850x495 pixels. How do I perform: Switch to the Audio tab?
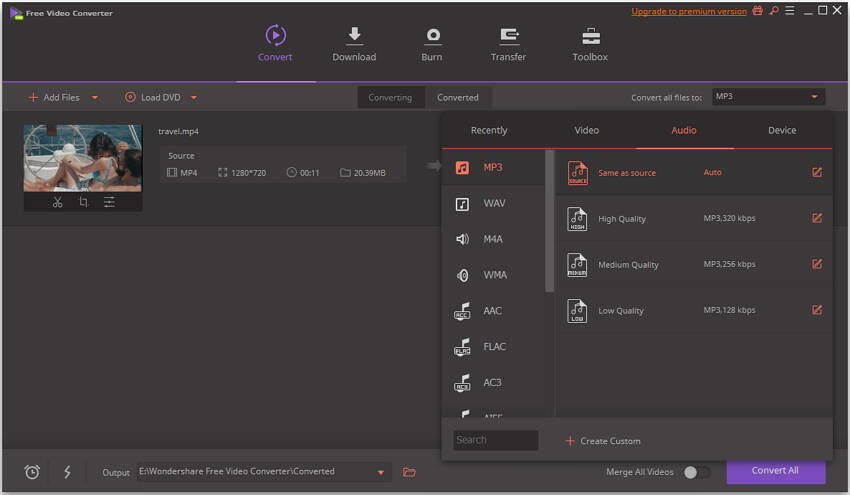(684, 130)
